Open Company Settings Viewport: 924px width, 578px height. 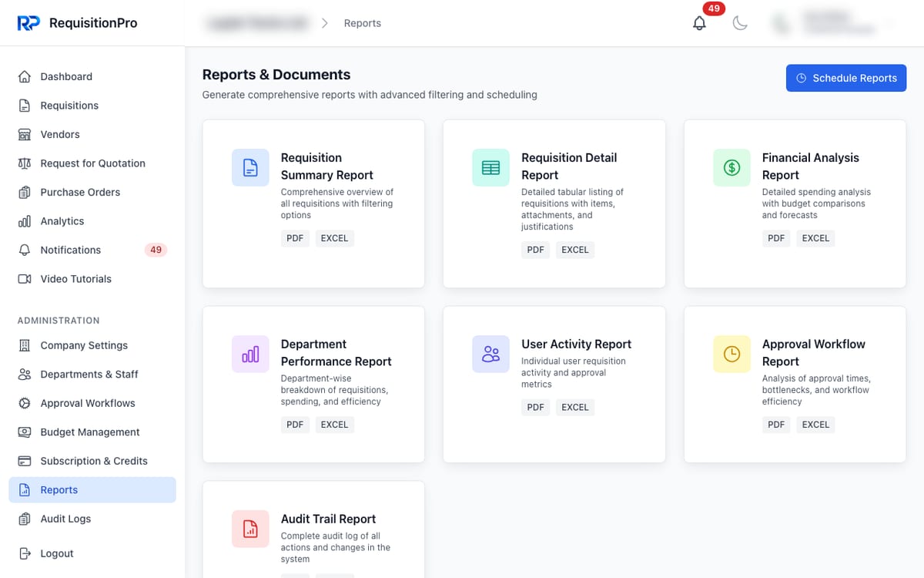point(92,345)
